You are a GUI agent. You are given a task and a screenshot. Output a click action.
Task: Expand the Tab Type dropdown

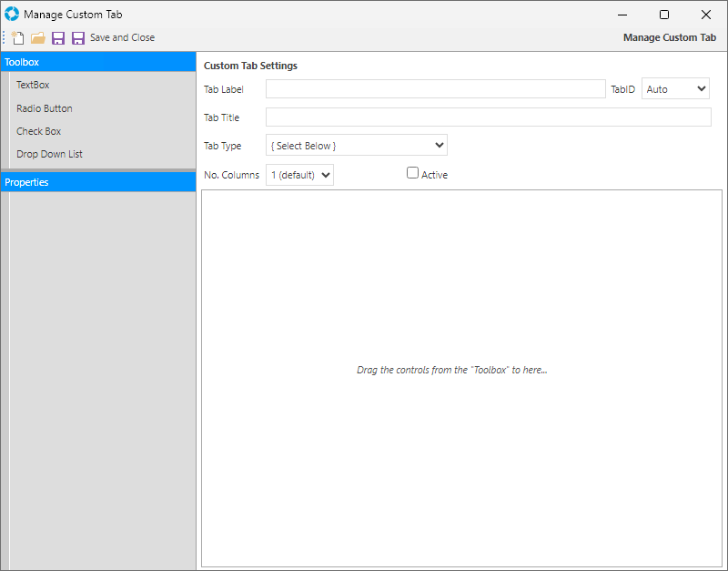pyautogui.click(x=356, y=146)
